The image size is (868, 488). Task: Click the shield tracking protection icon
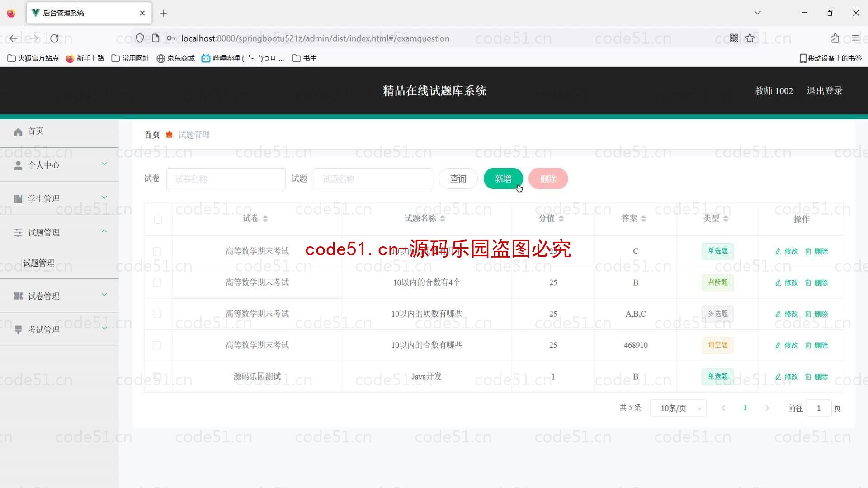(140, 38)
